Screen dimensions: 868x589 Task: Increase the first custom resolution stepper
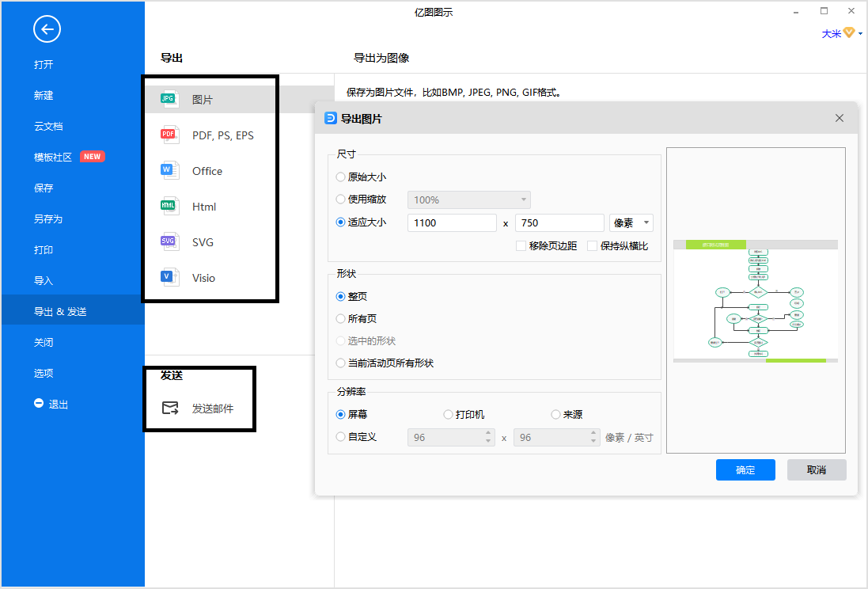coord(488,433)
